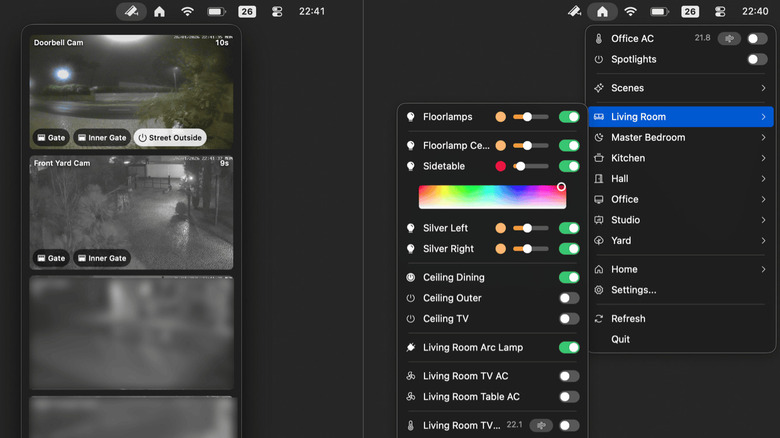Image resolution: width=780 pixels, height=438 pixels.
Task: Open the Doorbell Cam feed
Action: pyautogui.click(x=131, y=92)
